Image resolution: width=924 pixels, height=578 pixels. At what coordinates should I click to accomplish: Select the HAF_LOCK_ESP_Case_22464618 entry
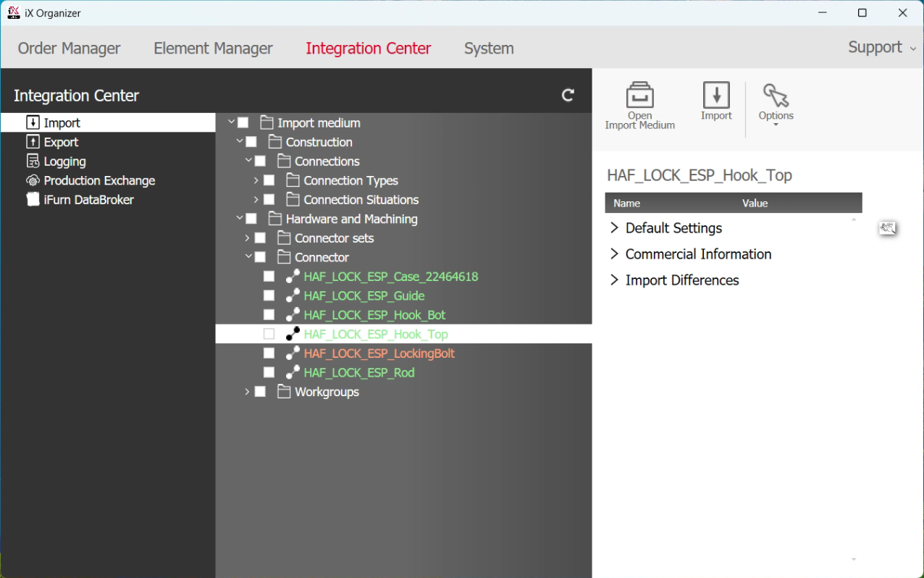(391, 276)
